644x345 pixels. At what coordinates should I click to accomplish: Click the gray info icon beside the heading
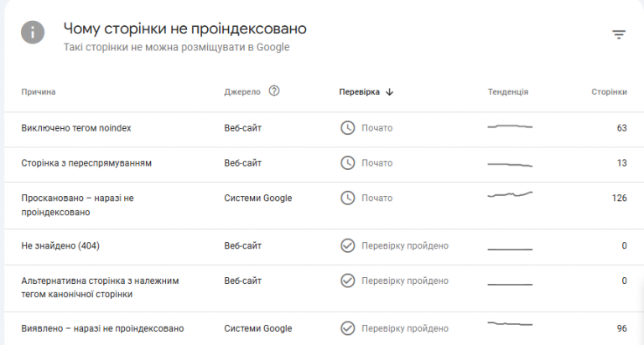[x=33, y=32]
